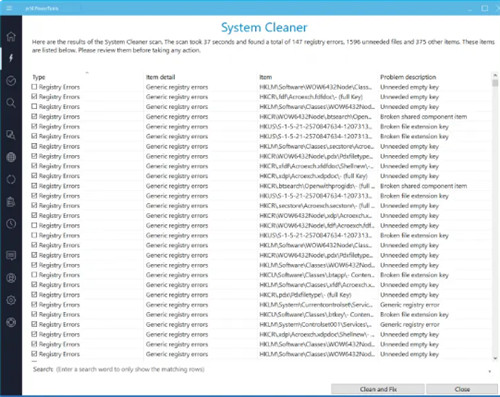
Task: Select item HKCU\Software\Classes\.btkey
Action: (317, 315)
